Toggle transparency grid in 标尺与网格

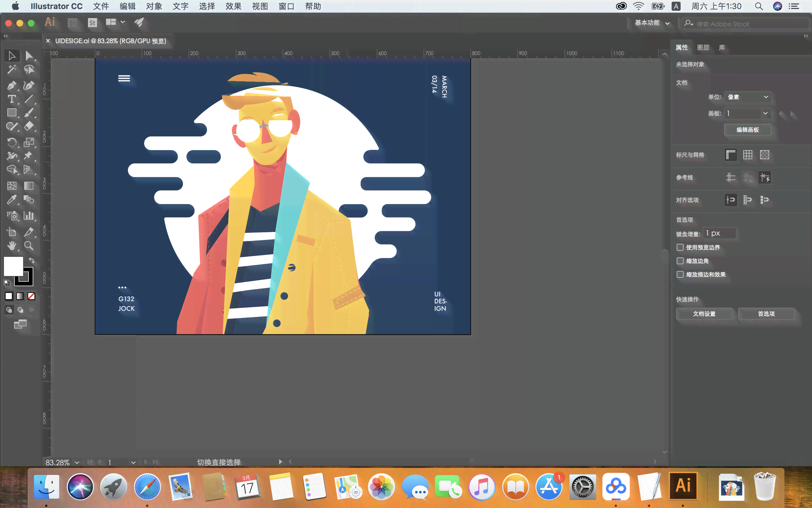[x=765, y=155]
